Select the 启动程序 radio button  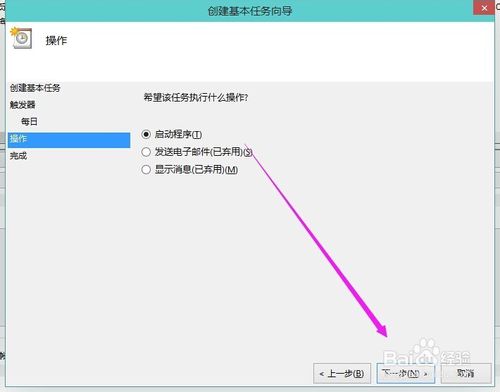146,134
